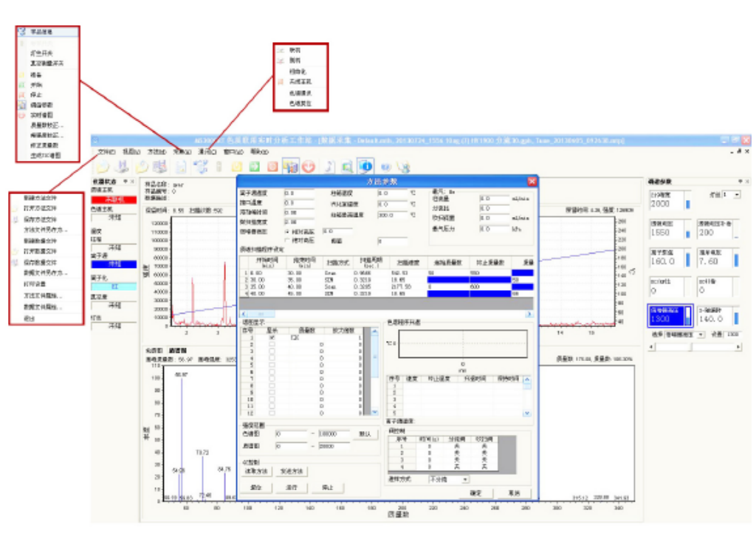Select the second 倍增器电压 radio option
This screenshot has width=756, height=533.
pyautogui.click(x=287, y=241)
